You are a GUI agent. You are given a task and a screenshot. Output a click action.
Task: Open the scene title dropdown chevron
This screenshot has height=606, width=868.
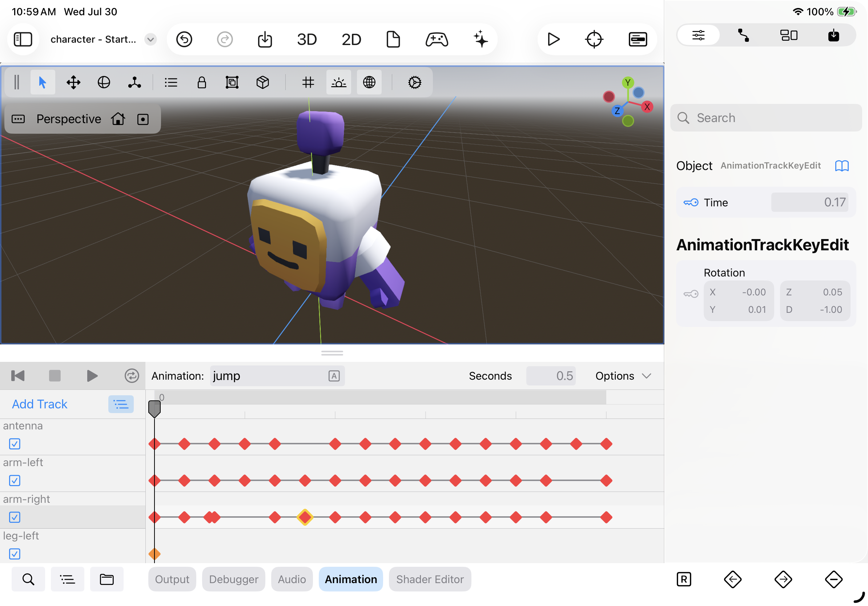pyautogui.click(x=150, y=39)
